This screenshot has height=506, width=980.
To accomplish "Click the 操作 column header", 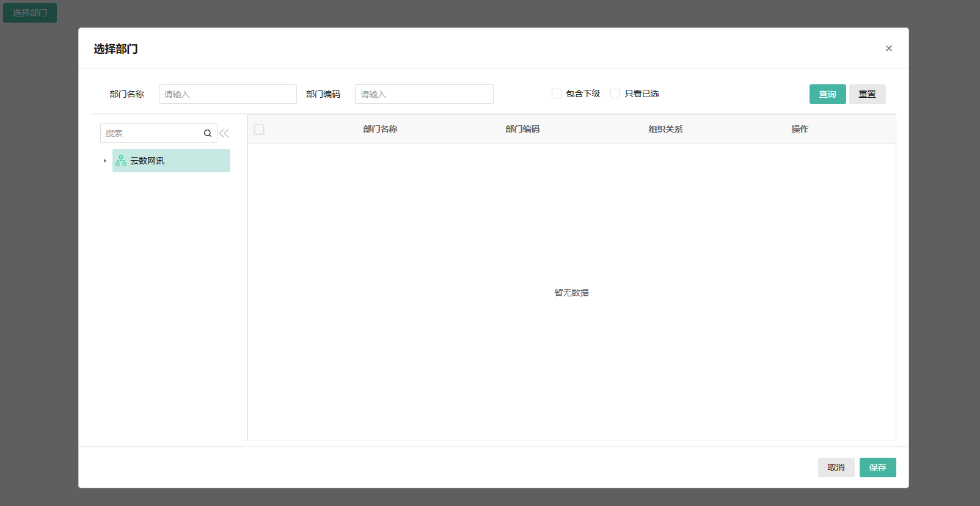I will (800, 129).
